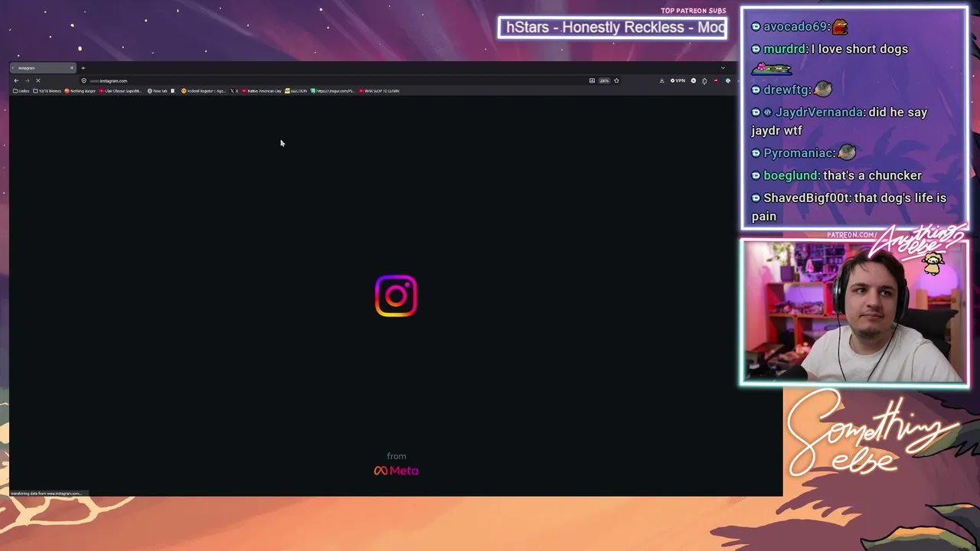Click the small unlabeled bookmark after New tab

tap(173, 91)
